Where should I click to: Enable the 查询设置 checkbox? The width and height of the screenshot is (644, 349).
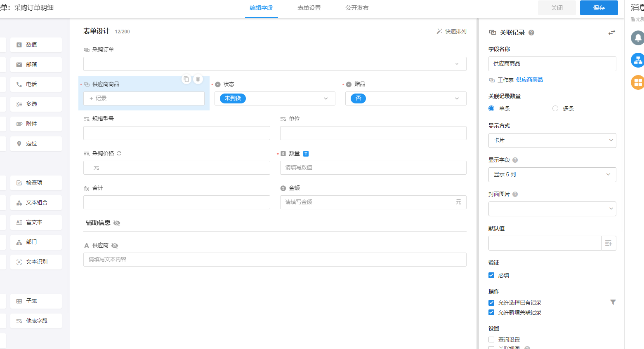(x=491, y=340)
